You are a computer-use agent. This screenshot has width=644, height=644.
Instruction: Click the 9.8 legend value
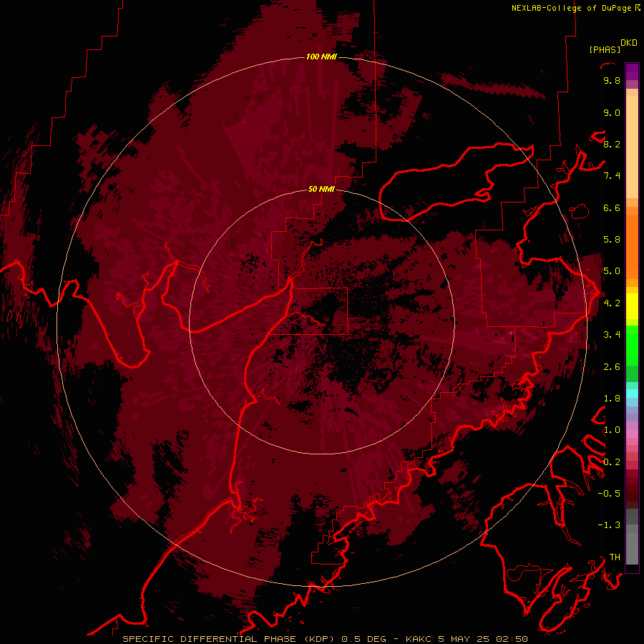(612, 80)
